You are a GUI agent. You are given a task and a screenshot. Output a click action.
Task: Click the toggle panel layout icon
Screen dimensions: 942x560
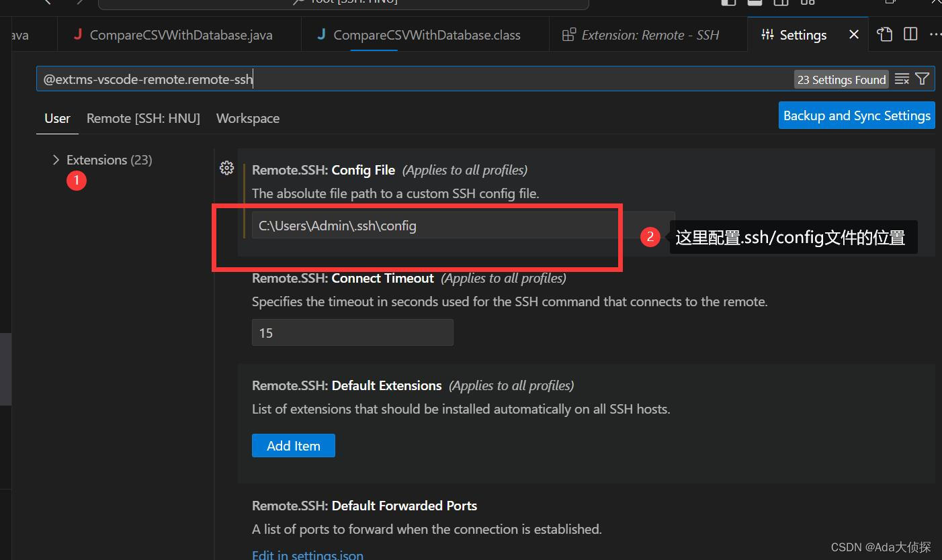coord(754,3)
